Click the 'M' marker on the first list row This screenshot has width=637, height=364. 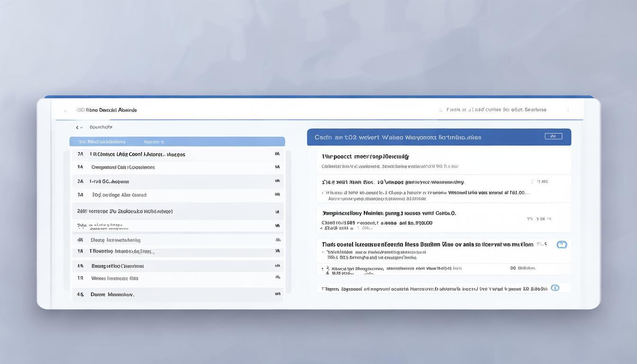pyautogui.click(x=277, y=154)
